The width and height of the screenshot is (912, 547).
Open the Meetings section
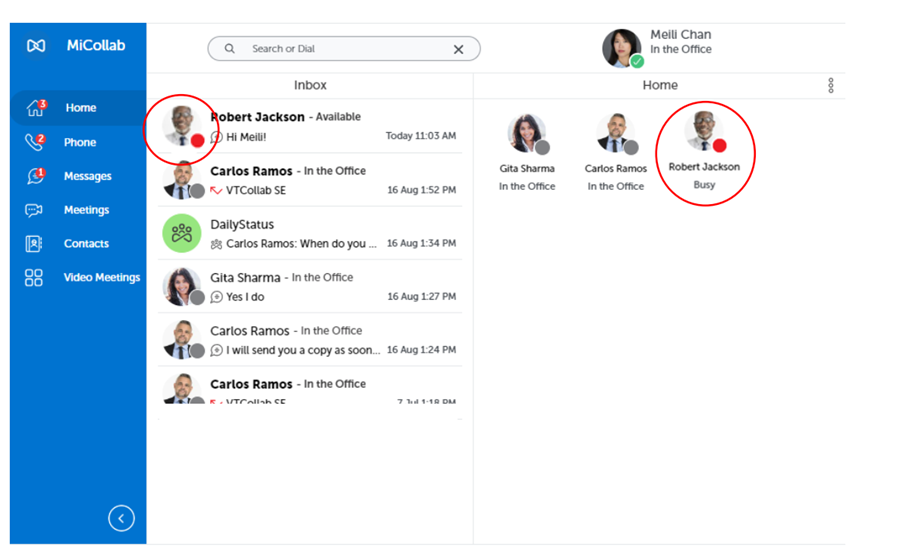pyautogui.click(x=78, y=209)
